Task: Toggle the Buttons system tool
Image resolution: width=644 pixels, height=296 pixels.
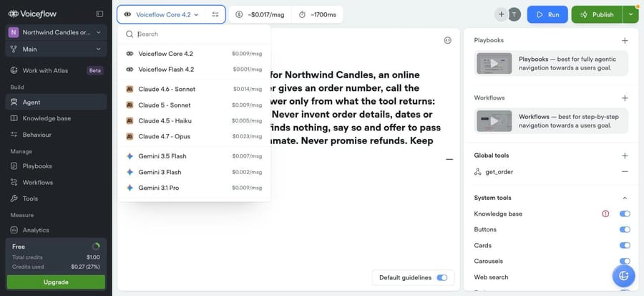Action: tap(625, 229)
